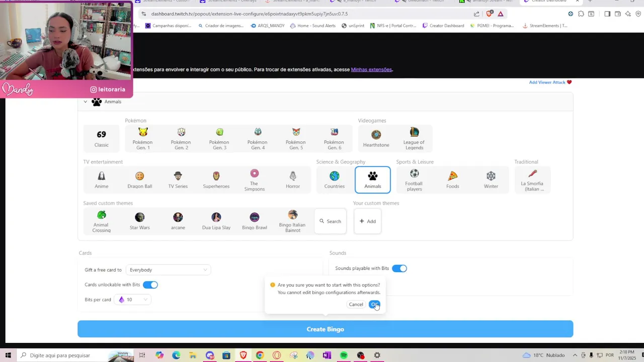Choose saved Animal Crossing theme
This screenshot has width=644, height=362.
[x=101, y=221]
